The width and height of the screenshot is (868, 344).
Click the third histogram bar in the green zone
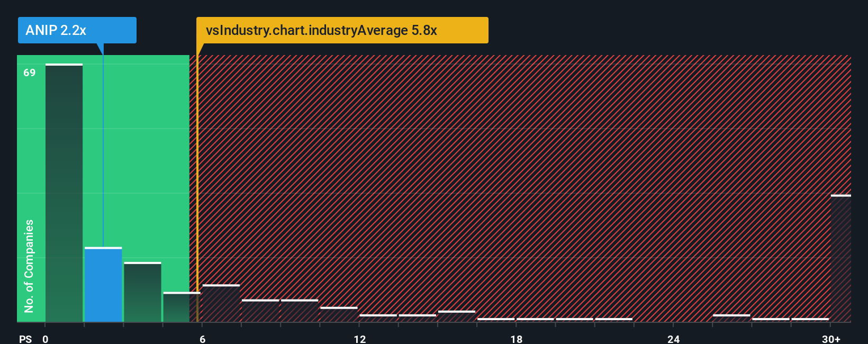[x=142, y=292]
